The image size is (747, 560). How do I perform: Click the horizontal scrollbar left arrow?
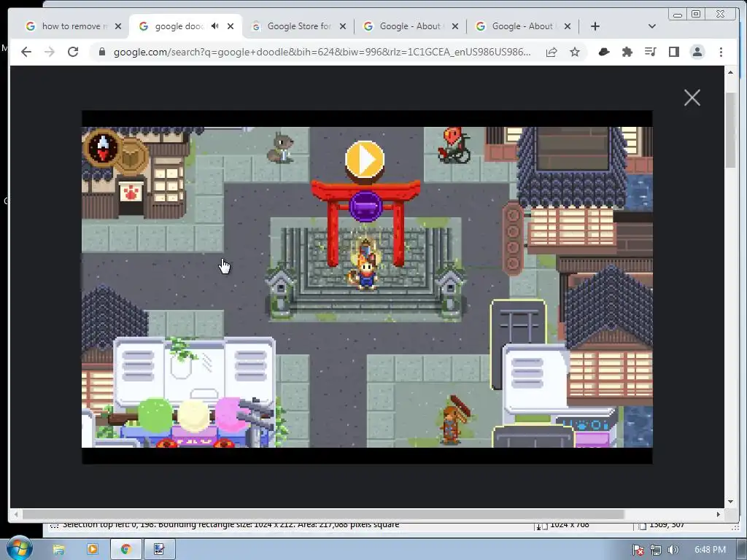(16, 514)
